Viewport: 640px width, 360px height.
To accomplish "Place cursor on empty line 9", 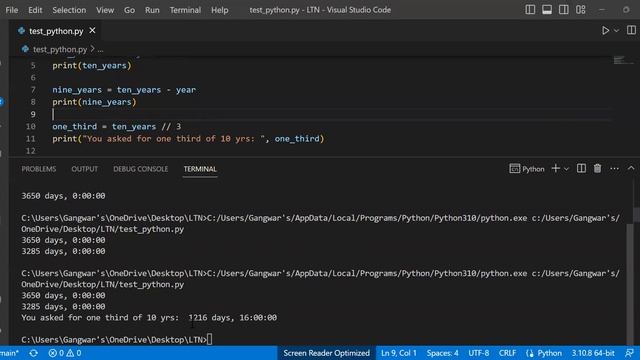I will click(x=331, y=114).
